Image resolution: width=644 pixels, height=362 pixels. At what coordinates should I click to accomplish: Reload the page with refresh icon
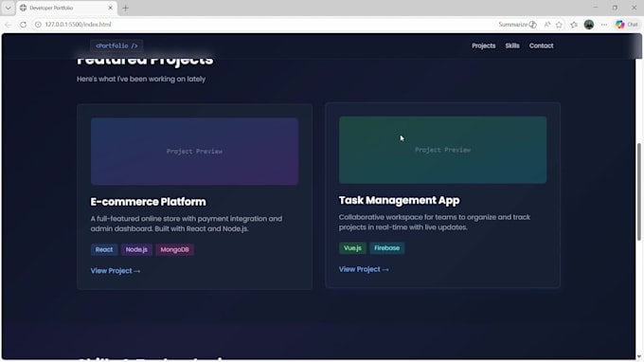tap(24, 25)
